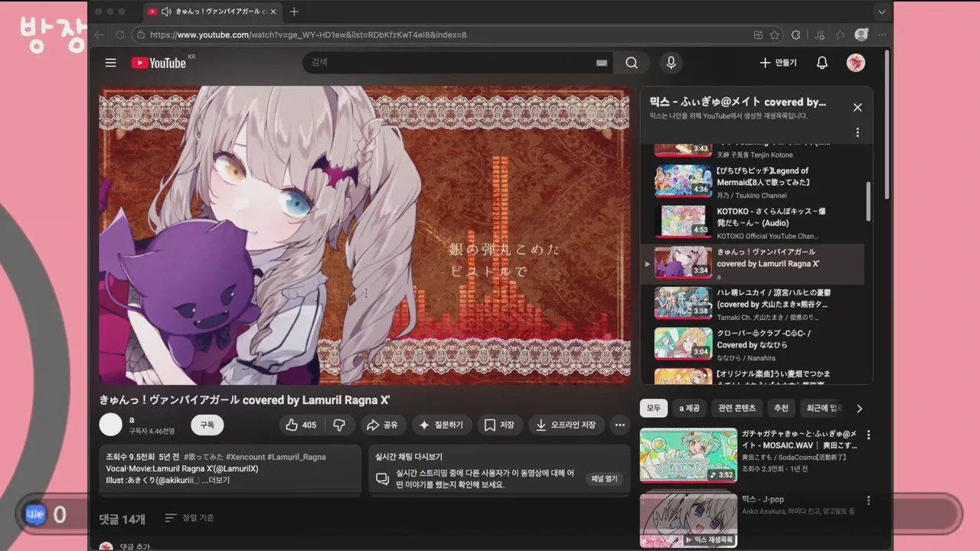980x551 pixels.
Task: Open the browser profile avatar
Action: coord(861,34)
